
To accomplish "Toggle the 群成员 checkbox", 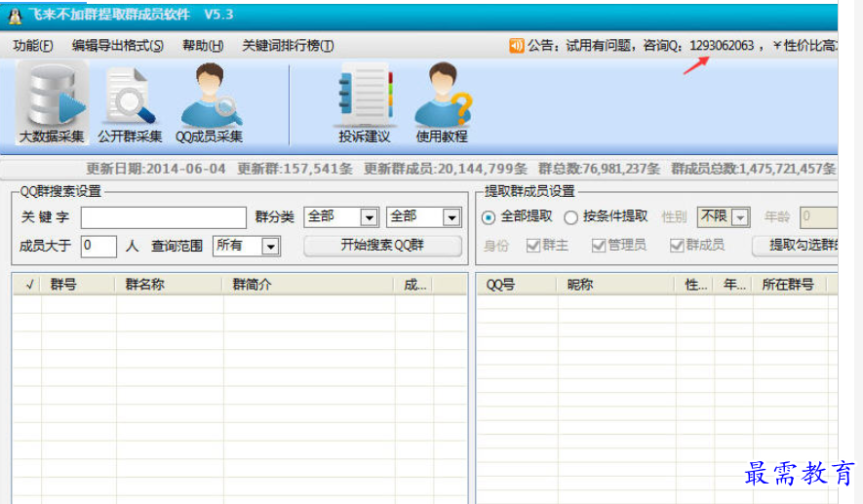I will (x=677, y=246).
